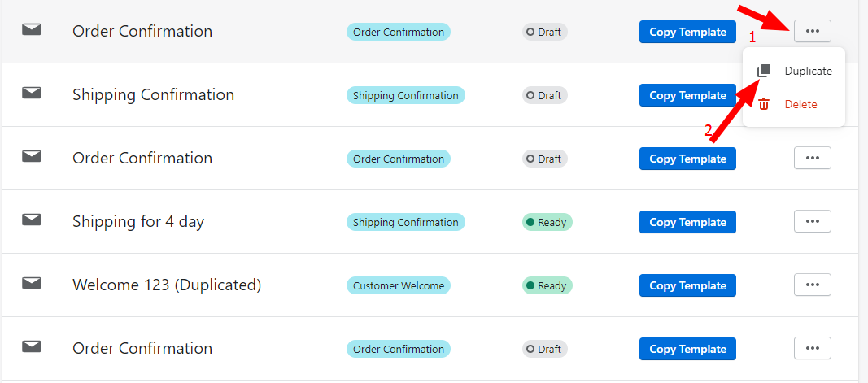Click the Duplicate icon in popup menu
This screenshot has height=383, width=868.
[764, 71]
